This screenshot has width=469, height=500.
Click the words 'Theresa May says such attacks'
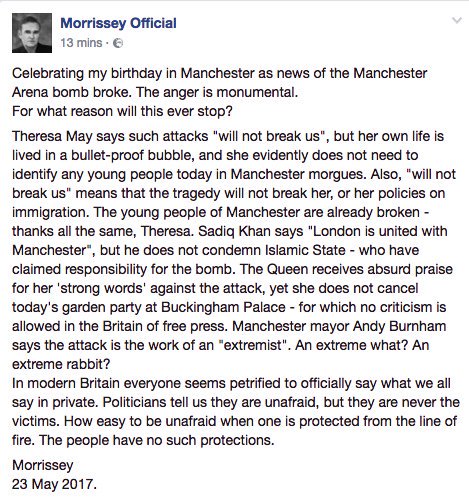(x=110, y=136)
